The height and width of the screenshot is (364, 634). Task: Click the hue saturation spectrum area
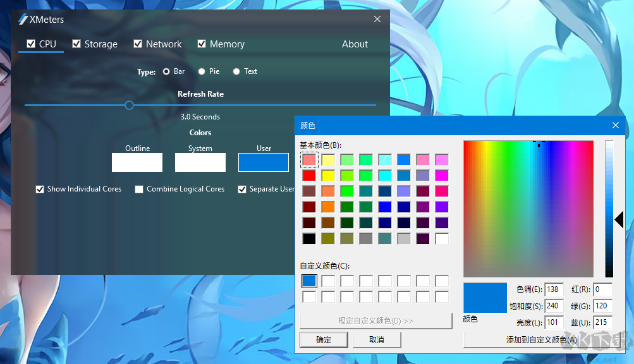pos(528,209)
